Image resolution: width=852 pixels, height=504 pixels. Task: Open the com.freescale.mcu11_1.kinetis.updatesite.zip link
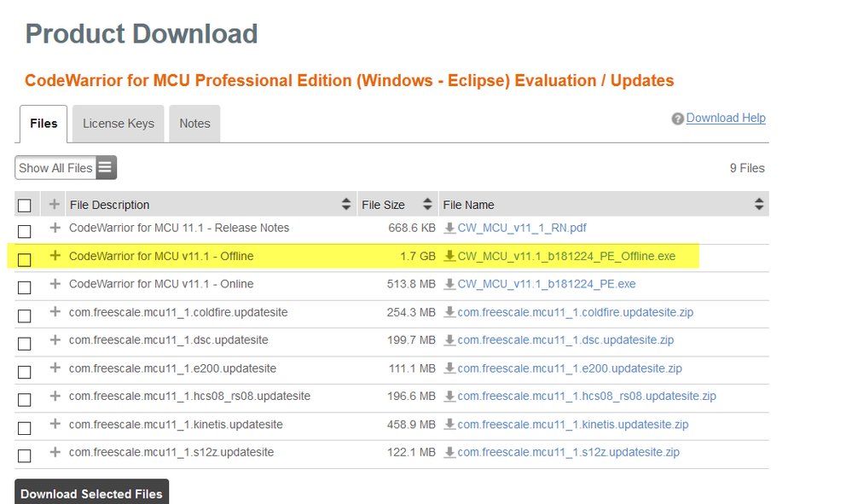[x=573, y=424]
